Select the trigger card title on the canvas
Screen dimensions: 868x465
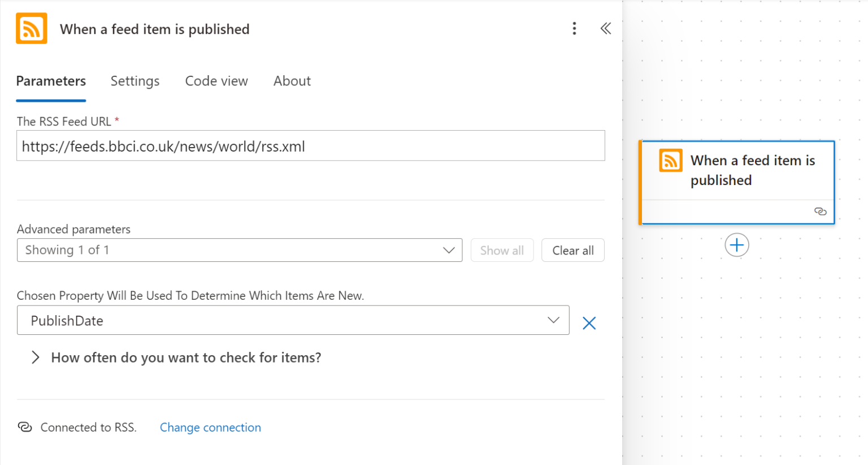click(x=752, y=170)
